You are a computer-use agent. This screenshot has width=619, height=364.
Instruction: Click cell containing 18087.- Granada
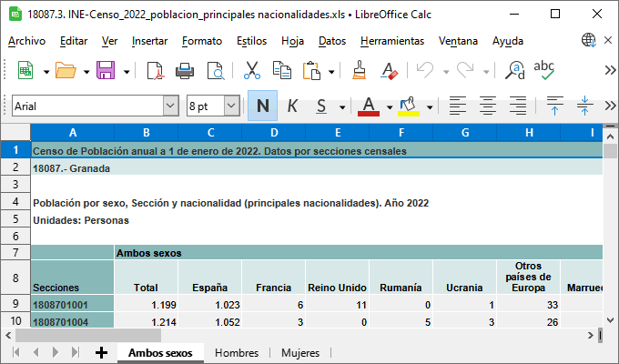coord(71,168)
